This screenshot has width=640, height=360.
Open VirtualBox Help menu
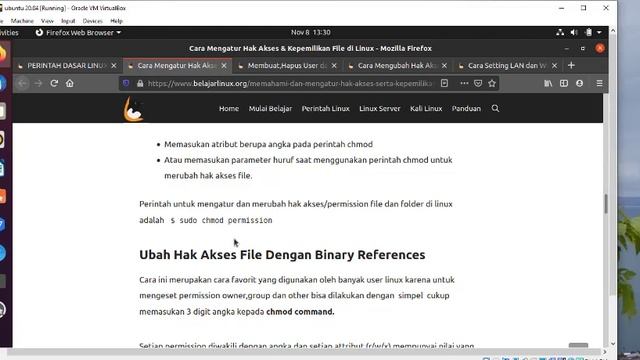tap(116, 21)
